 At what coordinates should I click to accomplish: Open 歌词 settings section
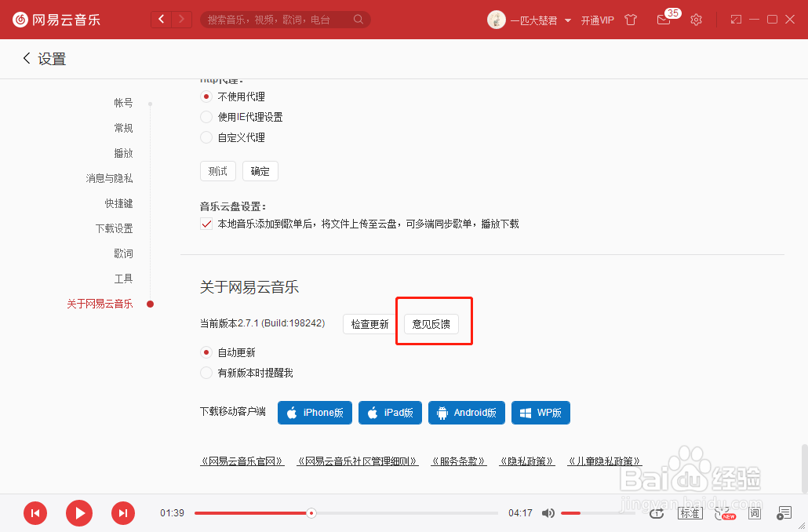(124, 253)
